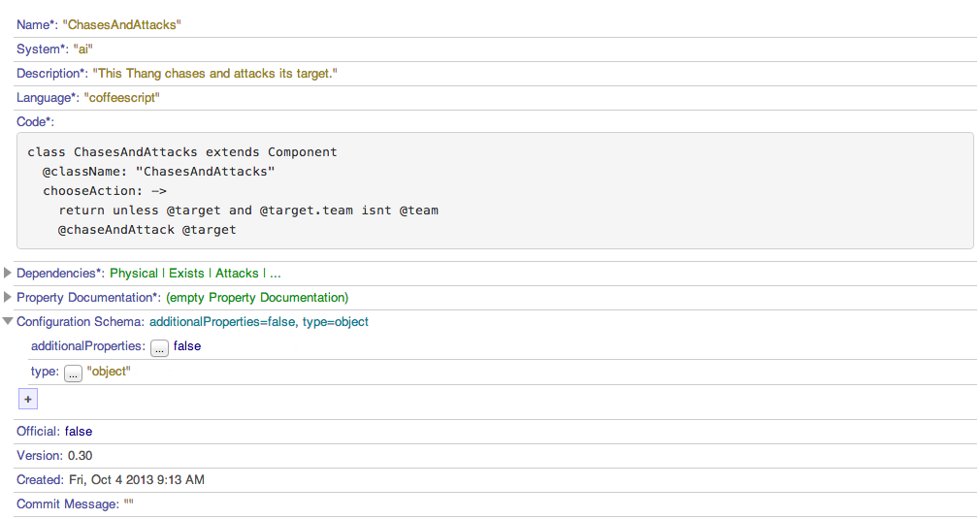Expand the Property Documentation triangle
The width and height of the screenshot is (980, 519).
(x=8, y=297)
